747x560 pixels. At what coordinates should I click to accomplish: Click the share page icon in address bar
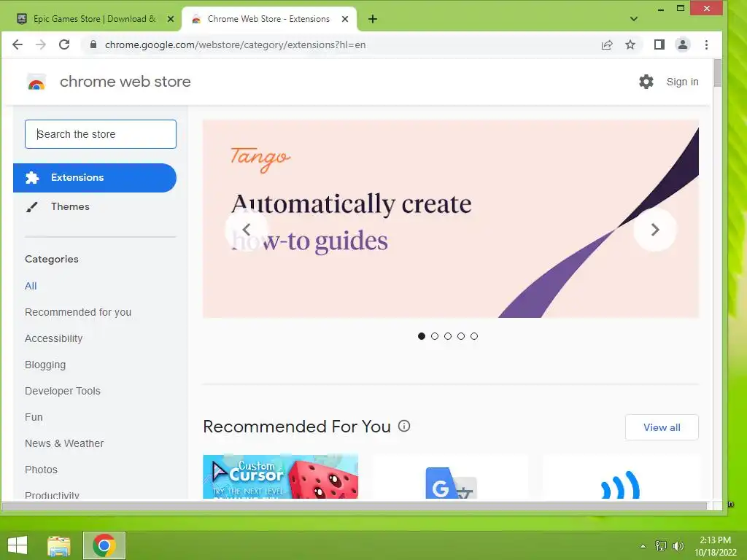point(606,44)
